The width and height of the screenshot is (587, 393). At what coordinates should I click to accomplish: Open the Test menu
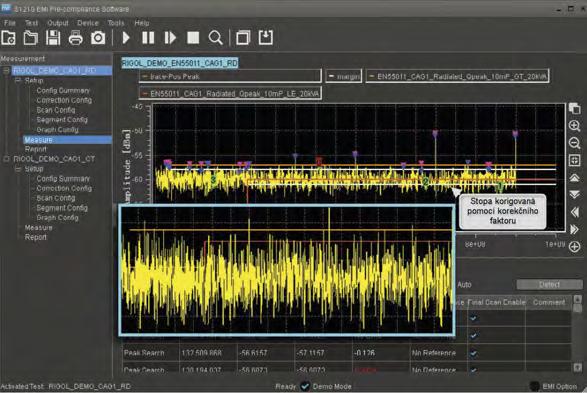coord(31,23)
